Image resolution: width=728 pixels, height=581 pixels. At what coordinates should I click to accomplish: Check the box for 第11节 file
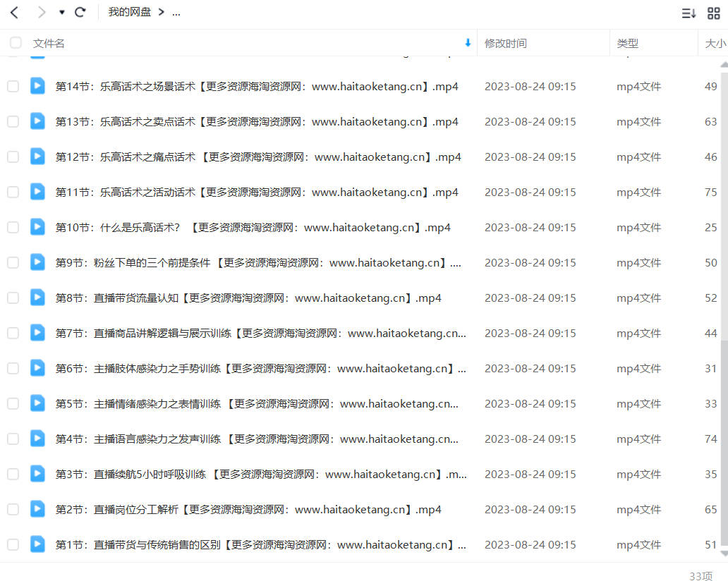(x=13, y=192)
